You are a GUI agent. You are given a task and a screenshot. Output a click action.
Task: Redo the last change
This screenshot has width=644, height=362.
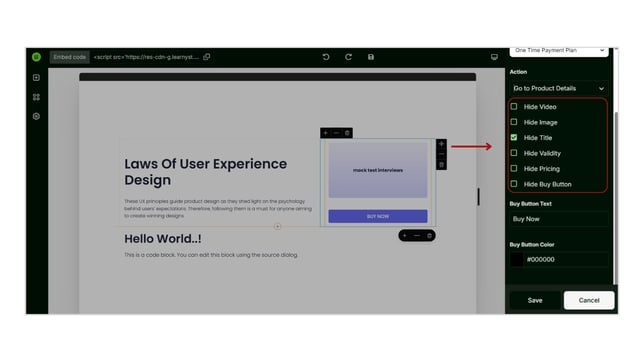coord(348,57)
